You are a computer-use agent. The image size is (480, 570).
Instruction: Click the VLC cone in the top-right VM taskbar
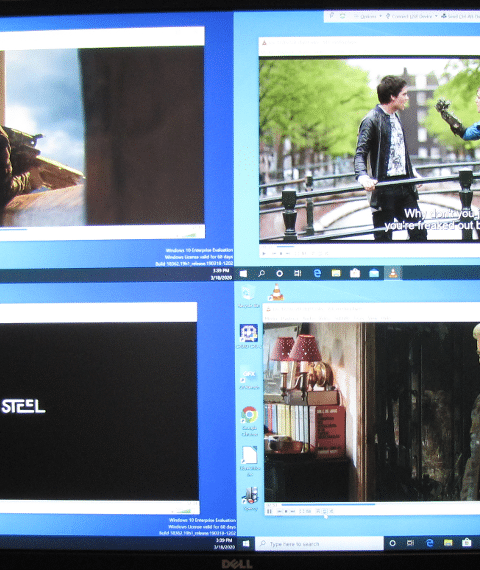[393, 273]
